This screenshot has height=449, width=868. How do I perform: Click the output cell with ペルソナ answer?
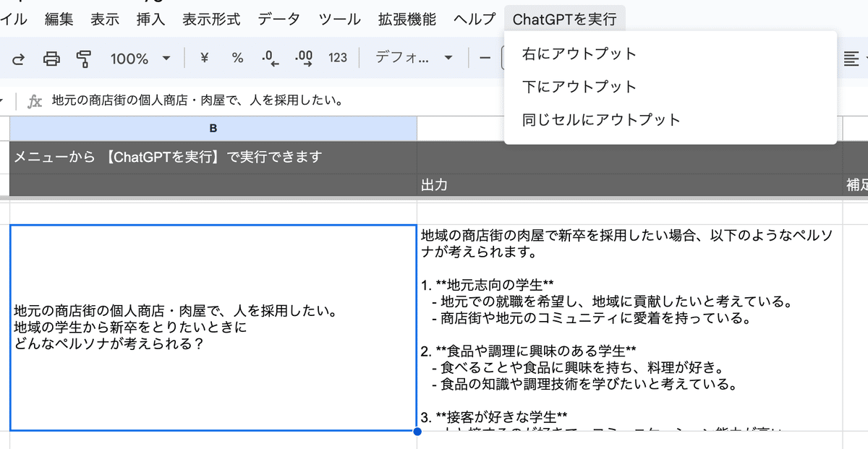click(630, 328)
